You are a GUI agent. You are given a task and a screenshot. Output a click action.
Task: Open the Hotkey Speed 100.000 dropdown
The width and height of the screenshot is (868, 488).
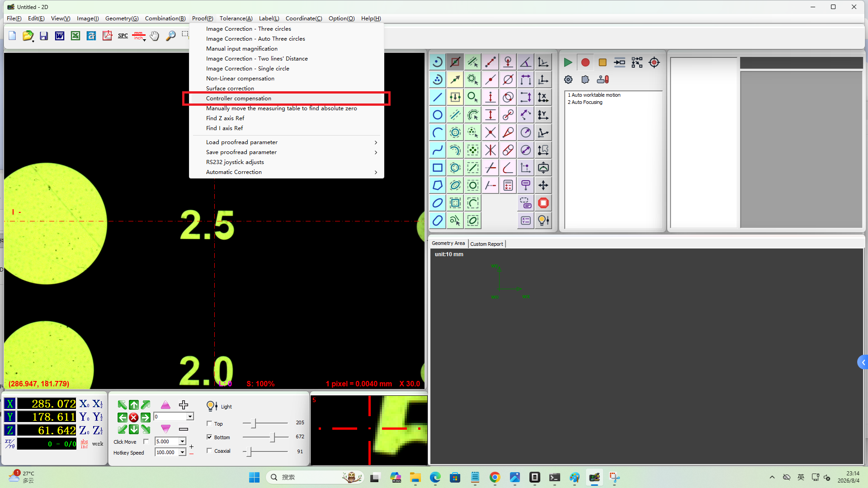(182, 452)
